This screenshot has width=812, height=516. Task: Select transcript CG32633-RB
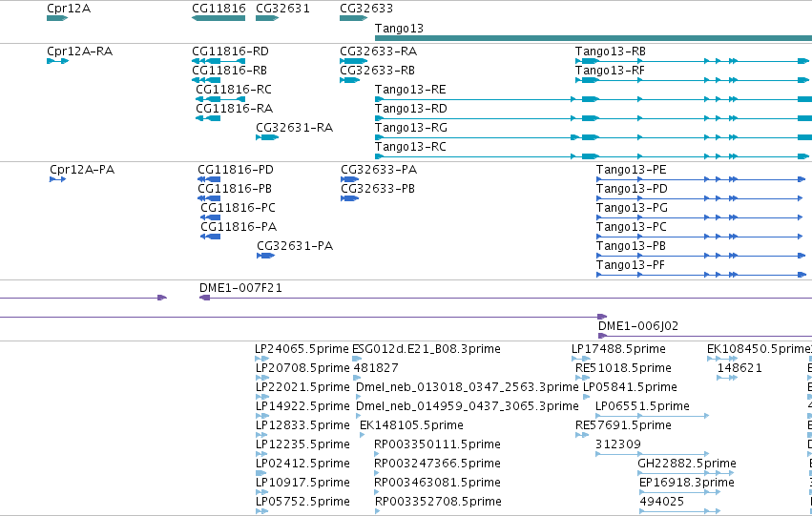377,71
